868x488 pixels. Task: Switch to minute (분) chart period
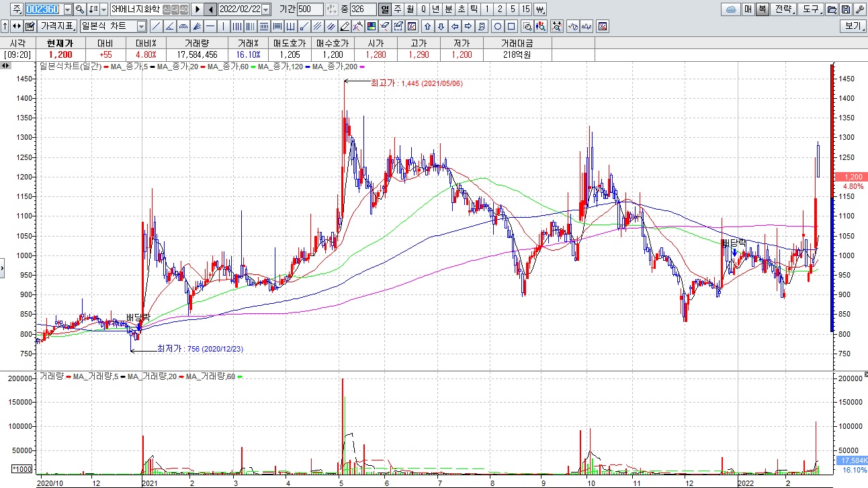tap(448, 9)
